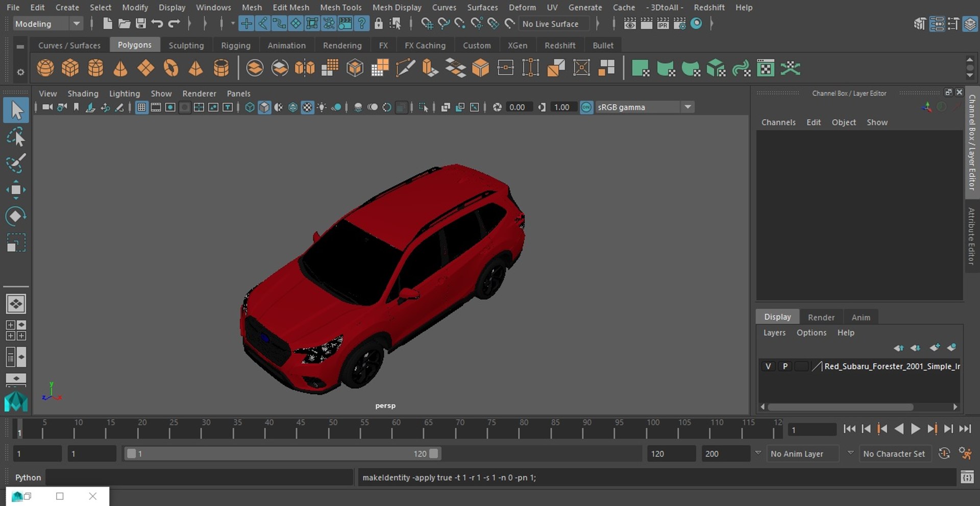Activate the Lasso Select tool
Viewport: 980px width, 506px height.
click(16, 137)
